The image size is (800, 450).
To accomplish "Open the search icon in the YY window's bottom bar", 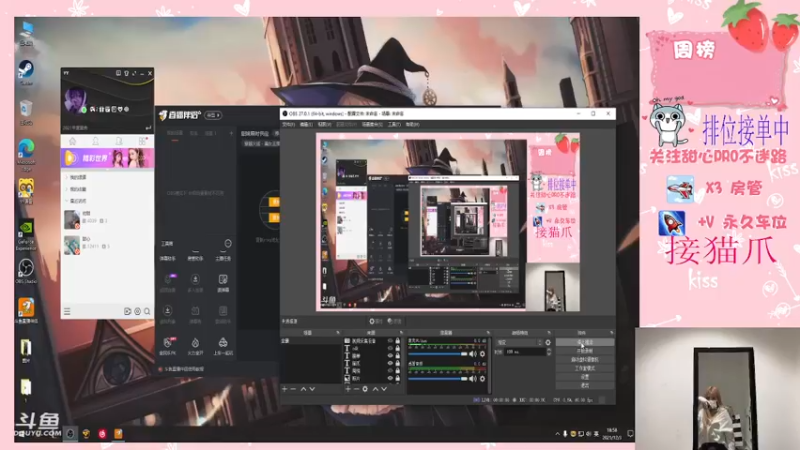I will coord(147,311).
